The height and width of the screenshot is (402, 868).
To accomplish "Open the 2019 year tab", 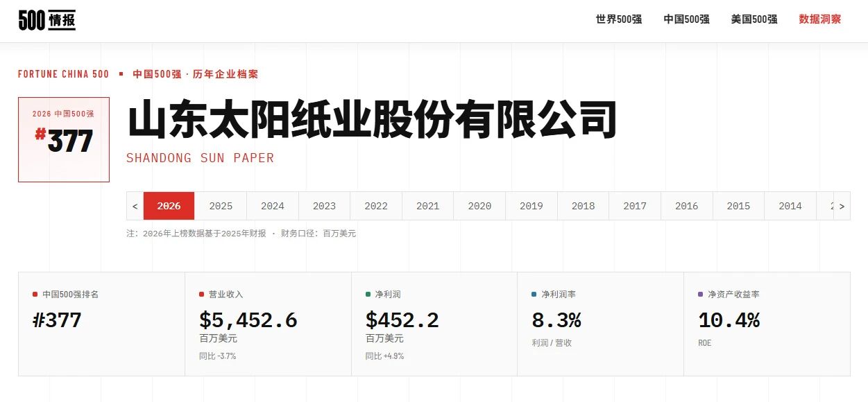I will pos(531,206).
